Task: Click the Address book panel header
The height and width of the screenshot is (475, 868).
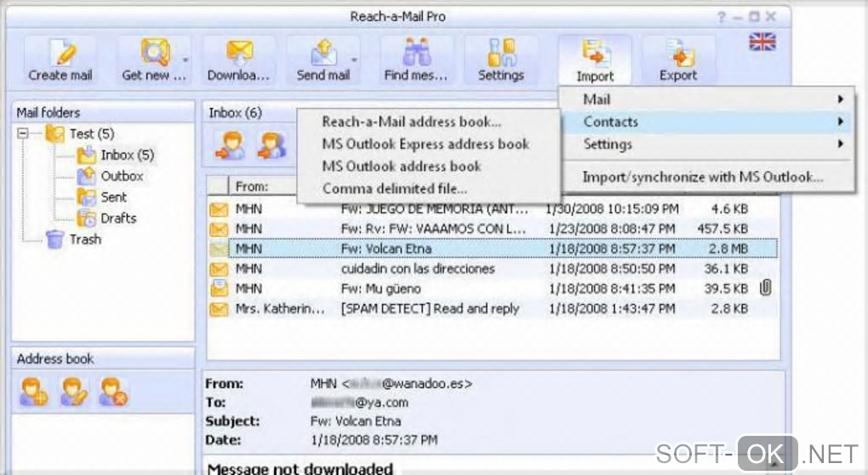Action: [x=104, y=358]
